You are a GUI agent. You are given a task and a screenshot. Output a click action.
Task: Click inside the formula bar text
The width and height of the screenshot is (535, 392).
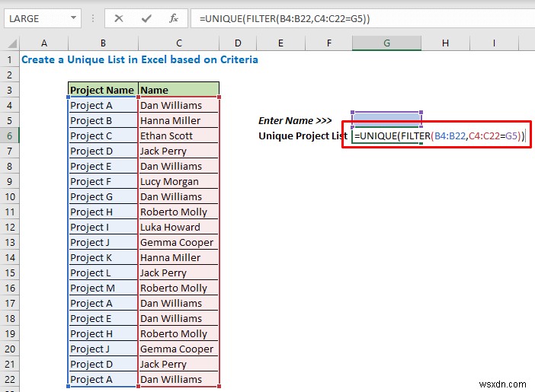[284, 18]
